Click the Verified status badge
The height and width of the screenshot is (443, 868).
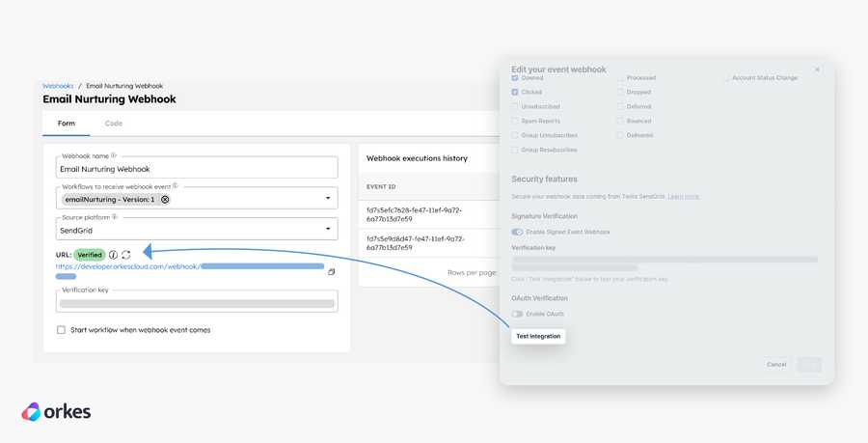click(90, 255)
